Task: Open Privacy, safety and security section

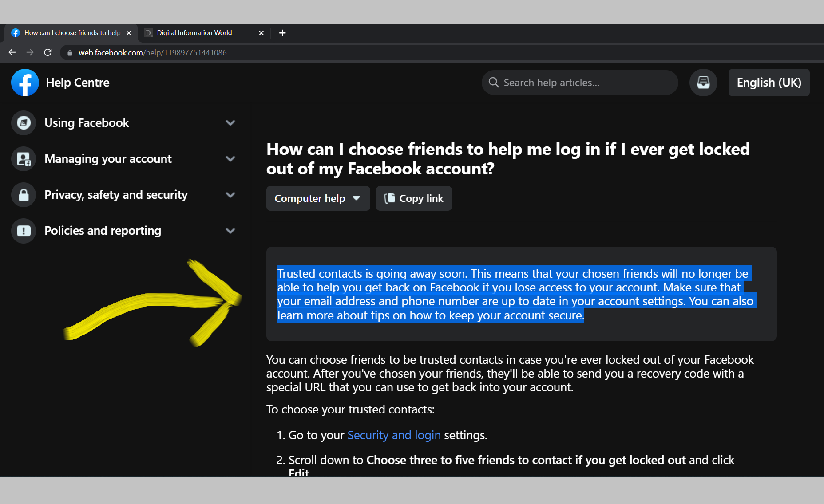Action: (123, 195)
